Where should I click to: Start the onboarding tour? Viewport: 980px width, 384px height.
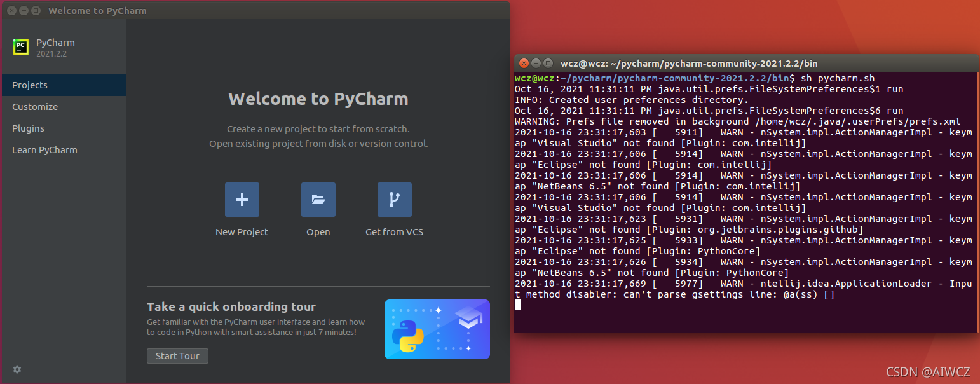coord(177,356)
